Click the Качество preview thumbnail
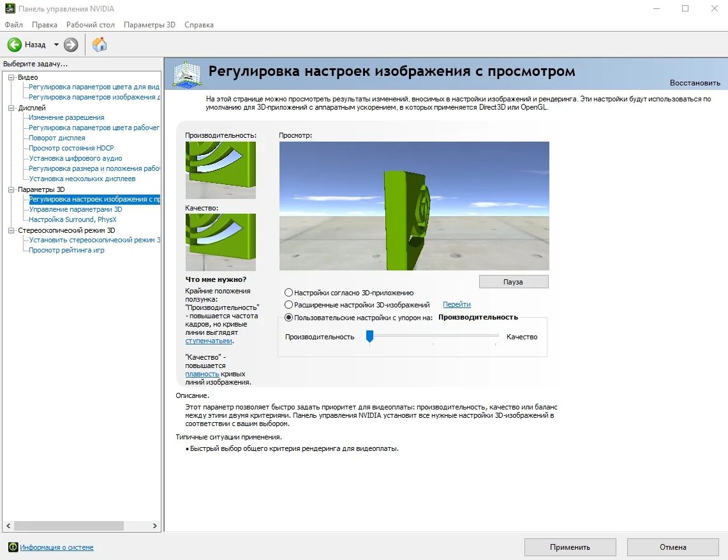Viewport: 728px width, 560px height. point(221,242)
